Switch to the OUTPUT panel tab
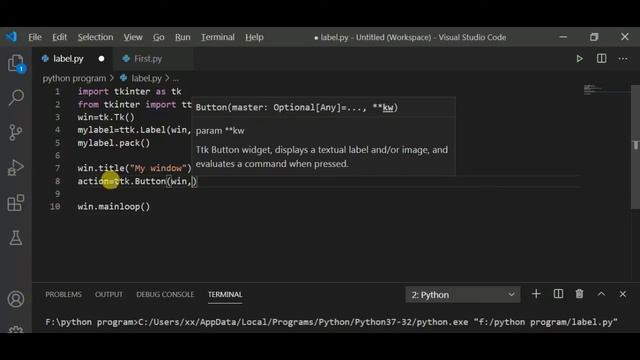 tap(109, 294)
